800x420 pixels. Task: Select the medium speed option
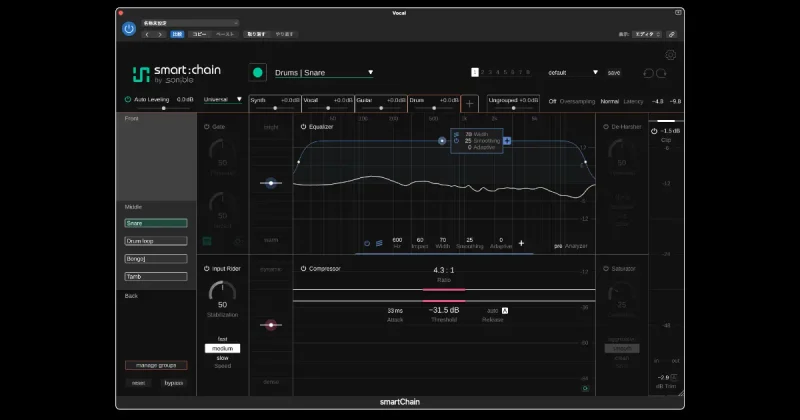click(222, 349)
